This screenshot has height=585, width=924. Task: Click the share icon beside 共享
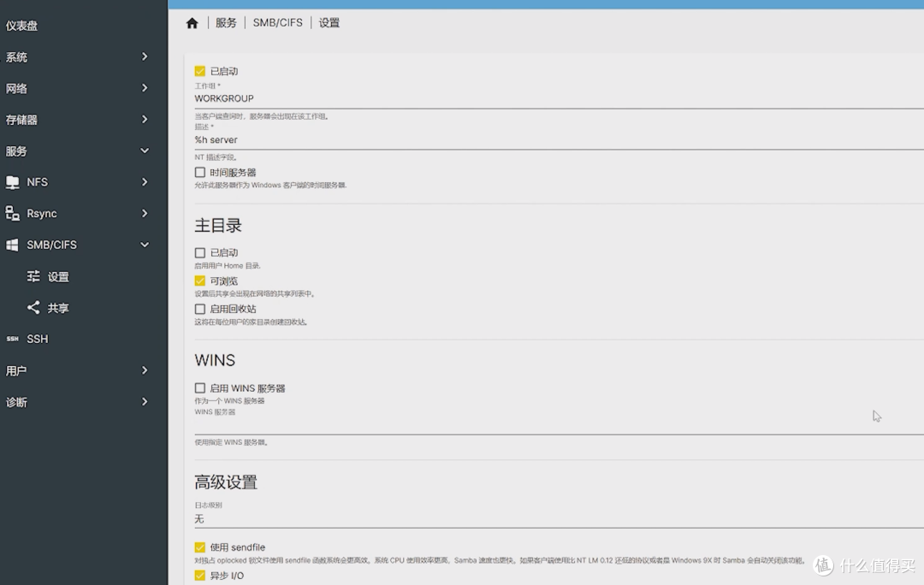pos(33,308)
